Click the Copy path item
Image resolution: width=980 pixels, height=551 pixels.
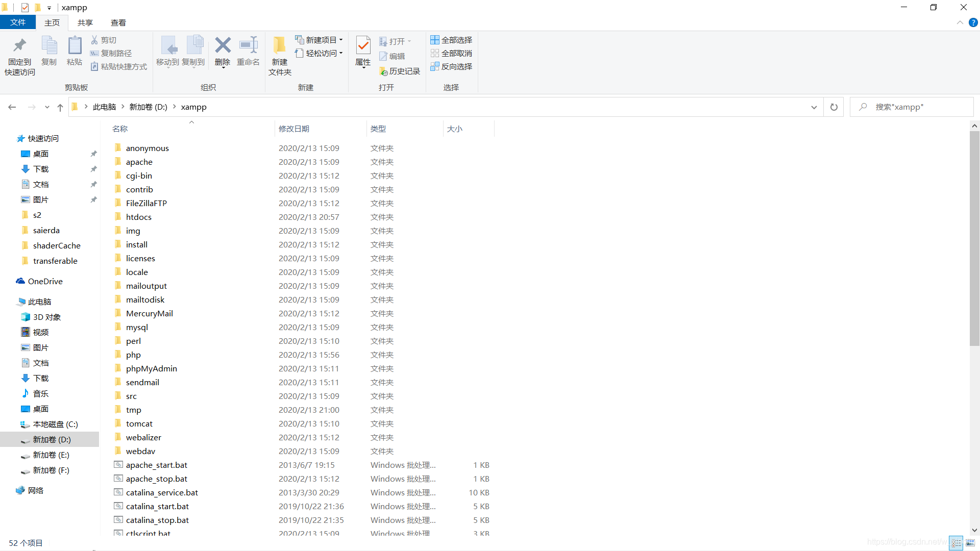[x=111, y=53]
